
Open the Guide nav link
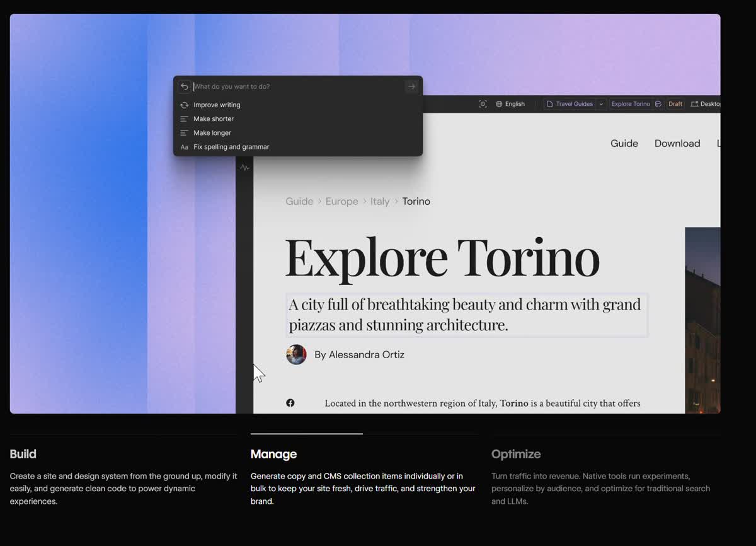[x=624, y=143]
